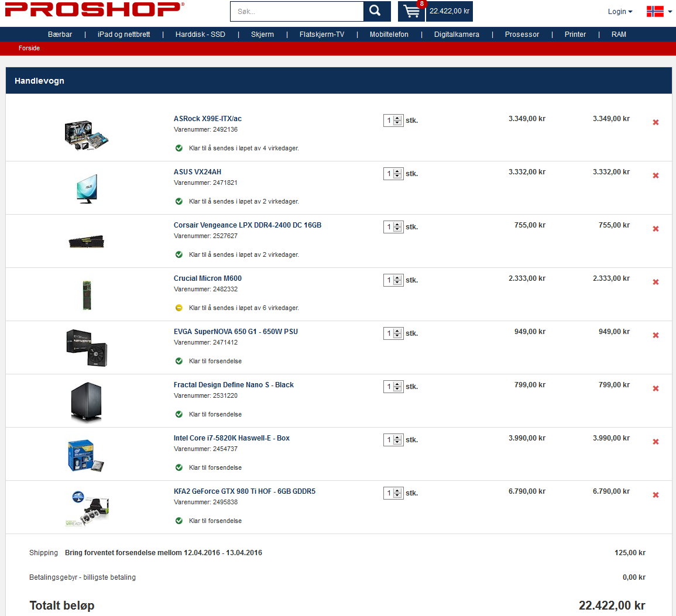Viewport: 676px width, 616px height.
Task: Open RAM category
Action: click(x=619, y=34)
